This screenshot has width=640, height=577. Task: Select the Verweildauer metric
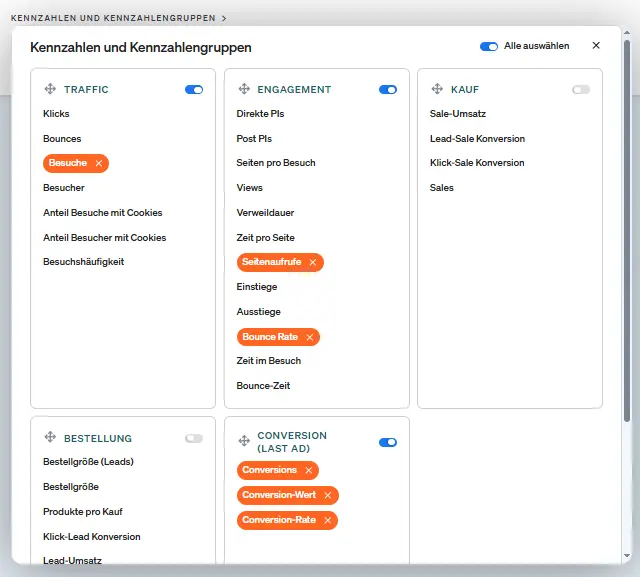tap(265, 213)
